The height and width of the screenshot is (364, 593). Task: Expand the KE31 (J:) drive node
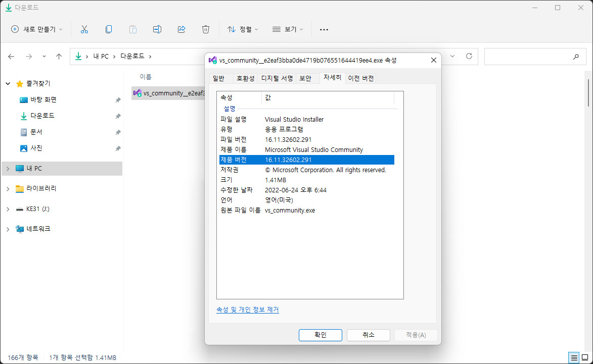[x=8, y=209]
